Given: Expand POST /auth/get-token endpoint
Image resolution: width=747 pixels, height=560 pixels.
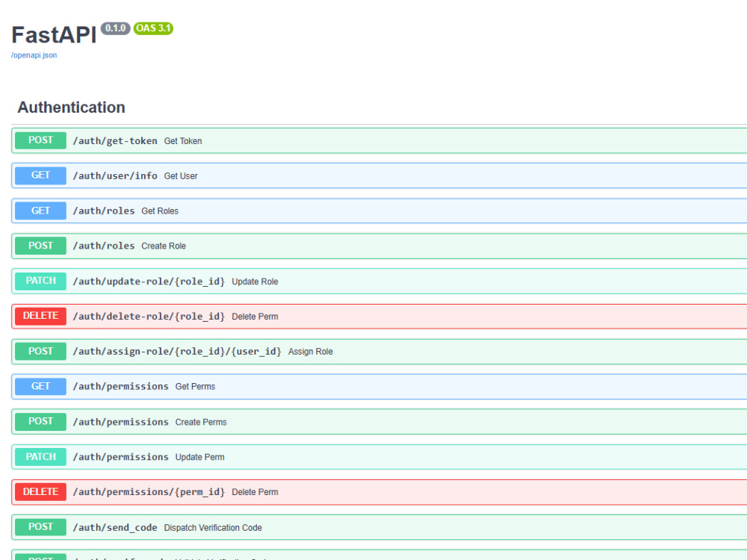Looking at the screenshot, I should pyautogui.click(x=379, y=140).
